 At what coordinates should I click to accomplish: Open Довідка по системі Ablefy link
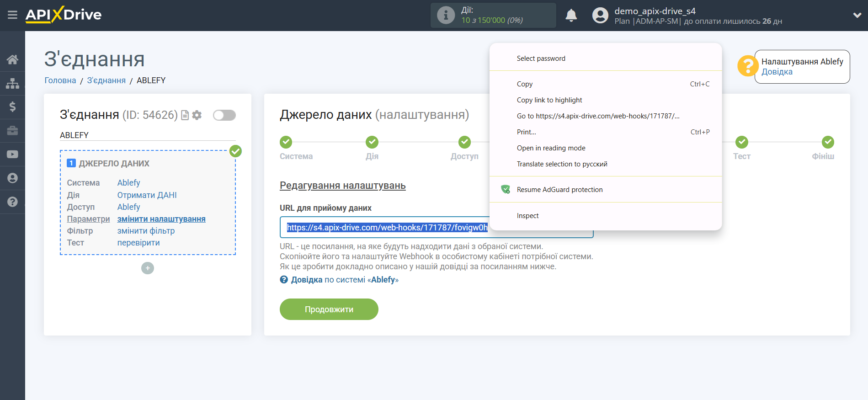(x=345, y=280)
